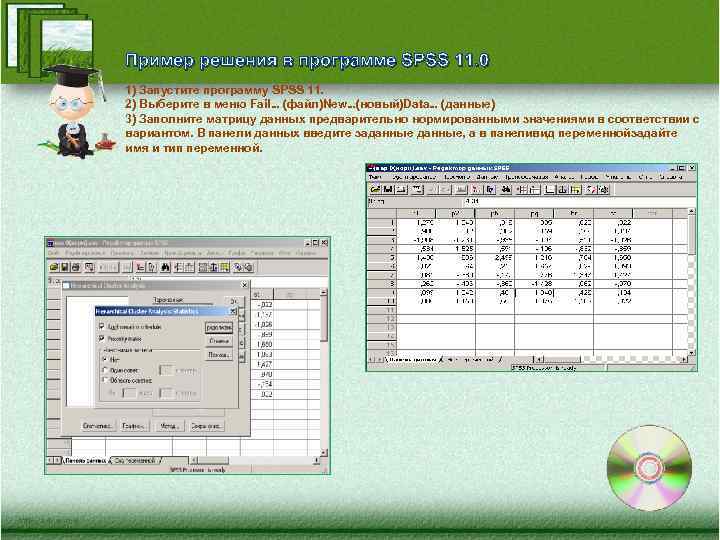Select the 'Нет' (None) cluster membership radio
Screen dimensions: 720x540
click(x=105, y=360)
